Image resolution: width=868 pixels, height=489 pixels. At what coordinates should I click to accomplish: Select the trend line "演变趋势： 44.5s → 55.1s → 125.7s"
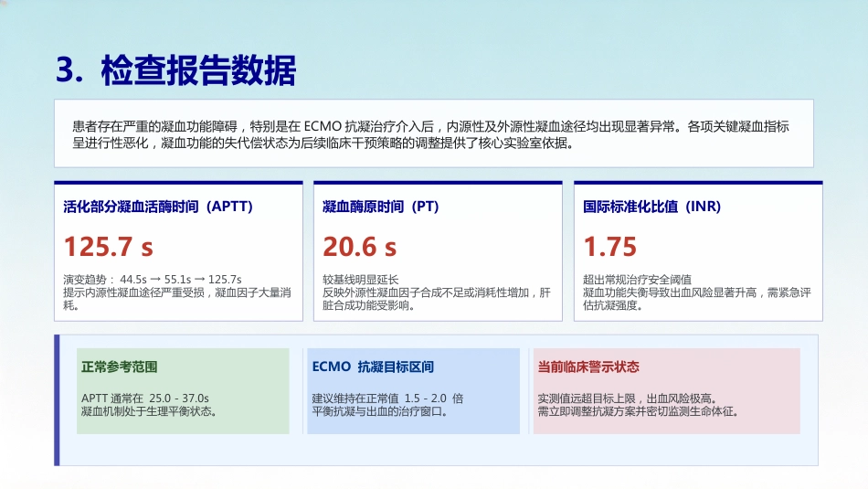pos(153,280)
